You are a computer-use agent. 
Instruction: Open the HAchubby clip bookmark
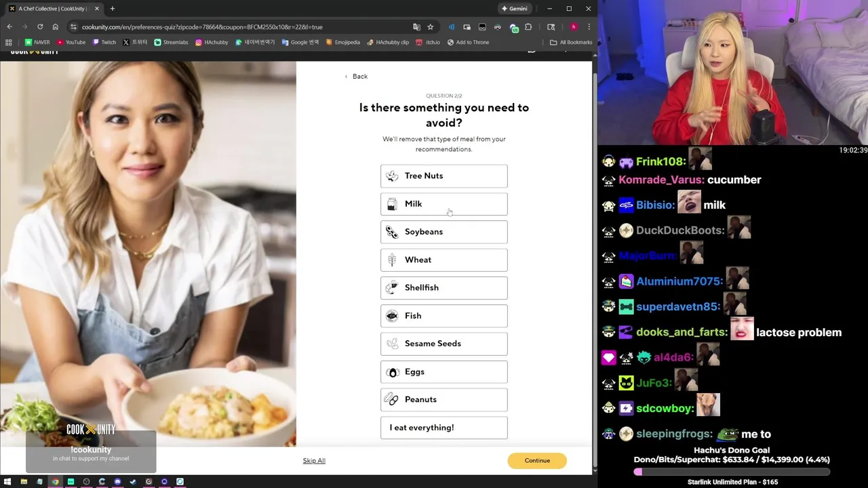[388, 42]
